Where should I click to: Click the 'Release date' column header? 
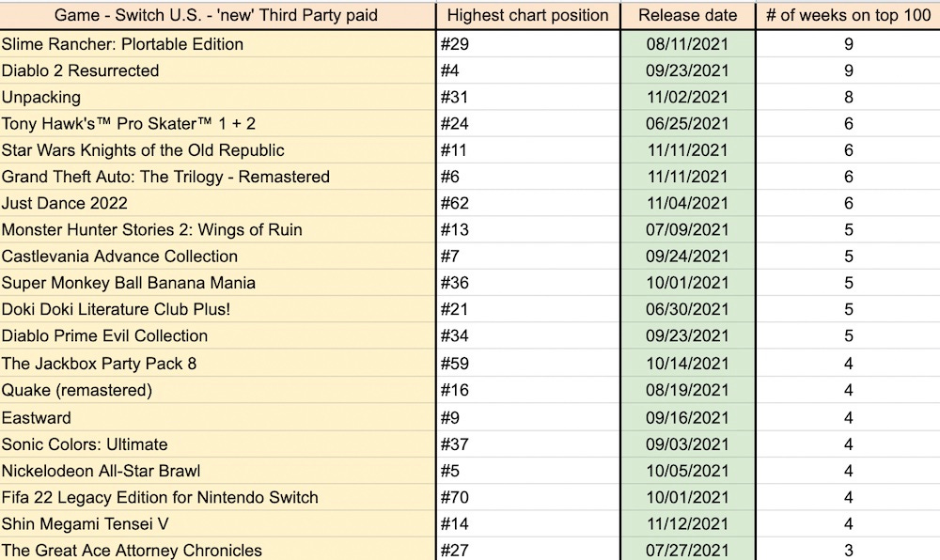[x=688, y=16]
